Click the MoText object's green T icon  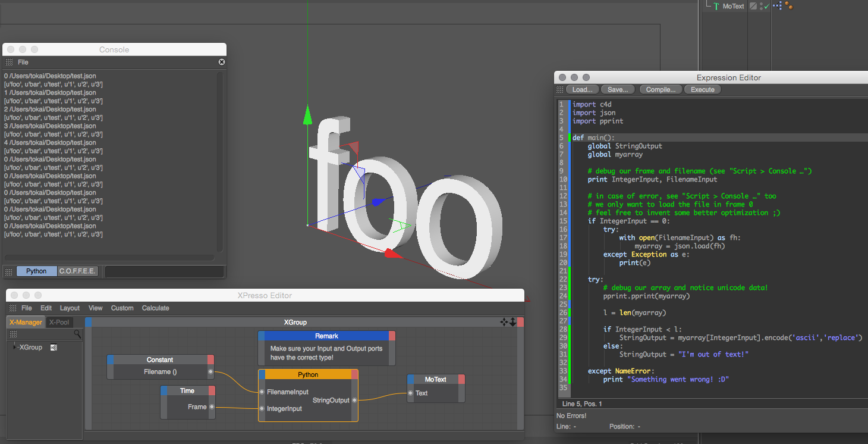pos(716,6)
